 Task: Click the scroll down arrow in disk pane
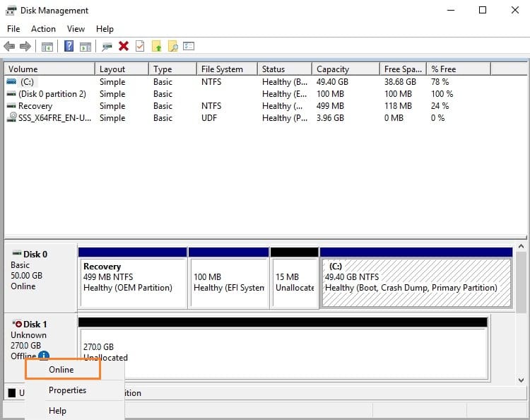tap(522, 380)
